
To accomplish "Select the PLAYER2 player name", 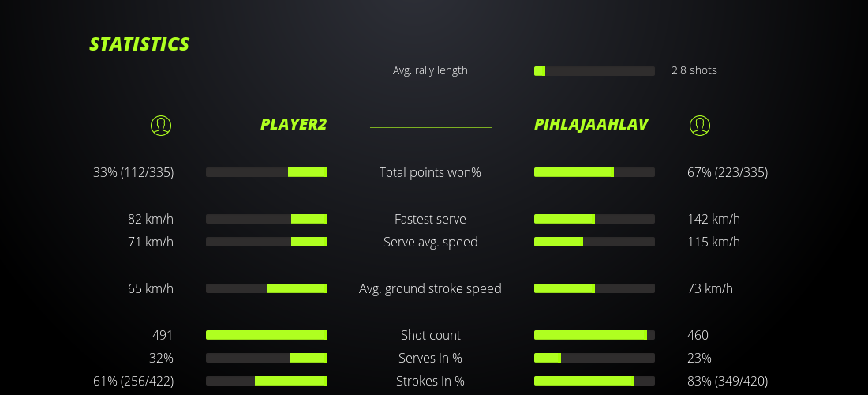I will point(293,125).
